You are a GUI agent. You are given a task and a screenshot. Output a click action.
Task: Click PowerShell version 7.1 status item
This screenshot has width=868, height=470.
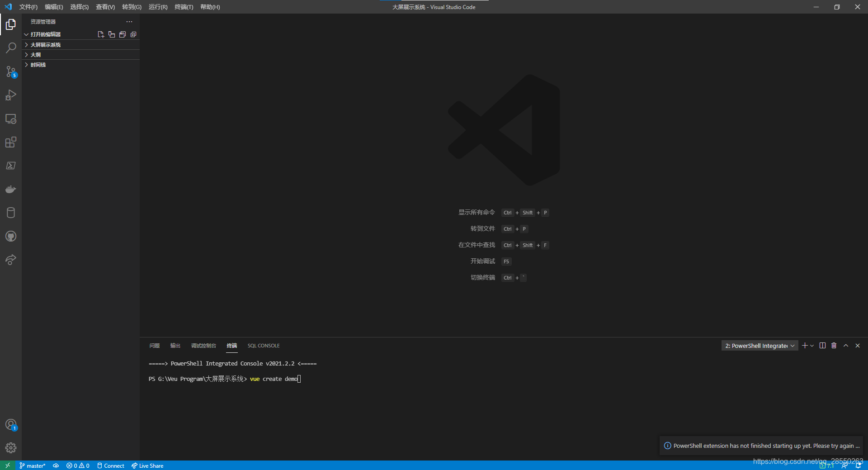click(x=827, y=465)
